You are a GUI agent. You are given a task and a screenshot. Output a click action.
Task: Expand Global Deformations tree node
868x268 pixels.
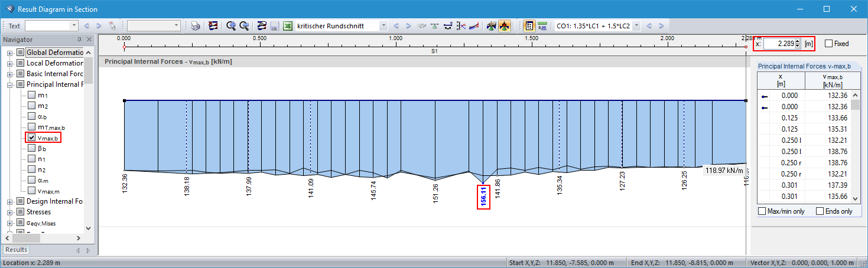[10, 53]
